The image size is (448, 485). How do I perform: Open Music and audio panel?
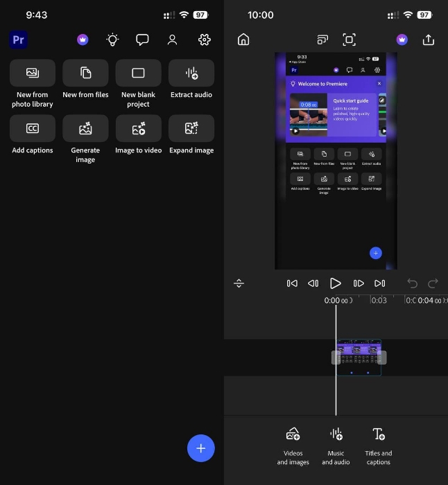(x=336, y=445)
